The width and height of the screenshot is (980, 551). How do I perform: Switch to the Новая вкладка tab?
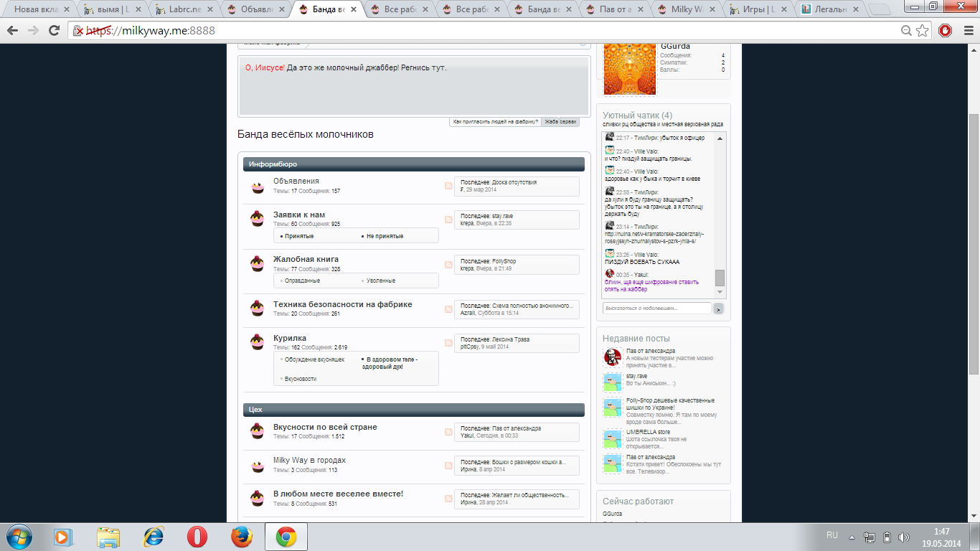pyautogui.click(x=39, y=9)
